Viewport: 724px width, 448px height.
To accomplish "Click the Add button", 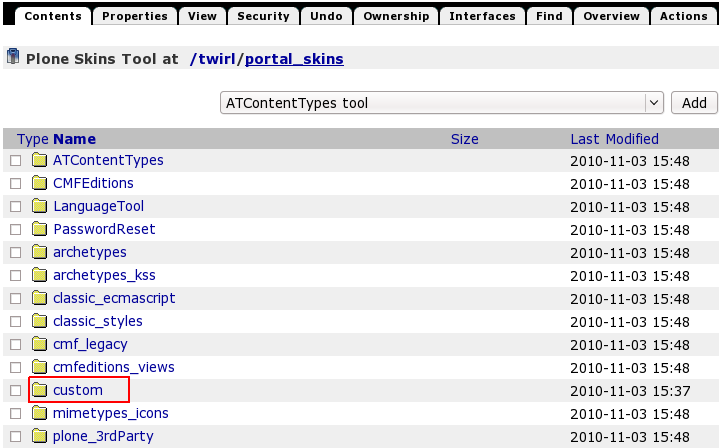I will [x=694, y=103].
